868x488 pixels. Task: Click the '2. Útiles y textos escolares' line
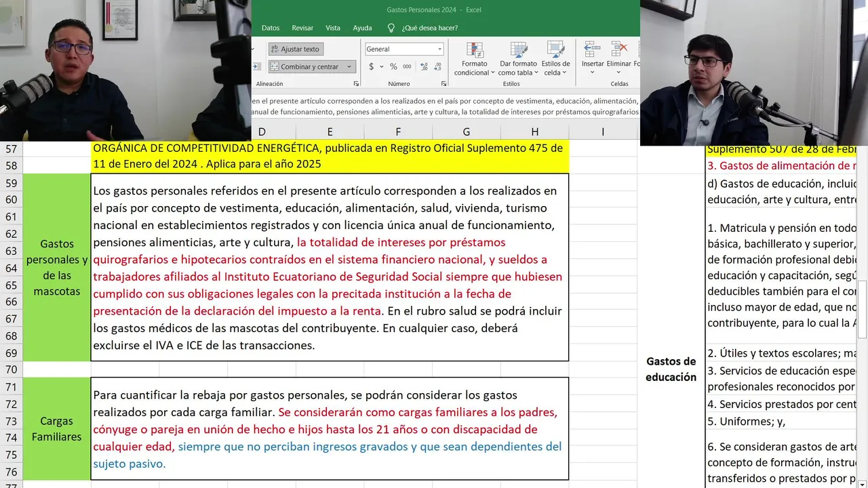(x=782, y=353)
